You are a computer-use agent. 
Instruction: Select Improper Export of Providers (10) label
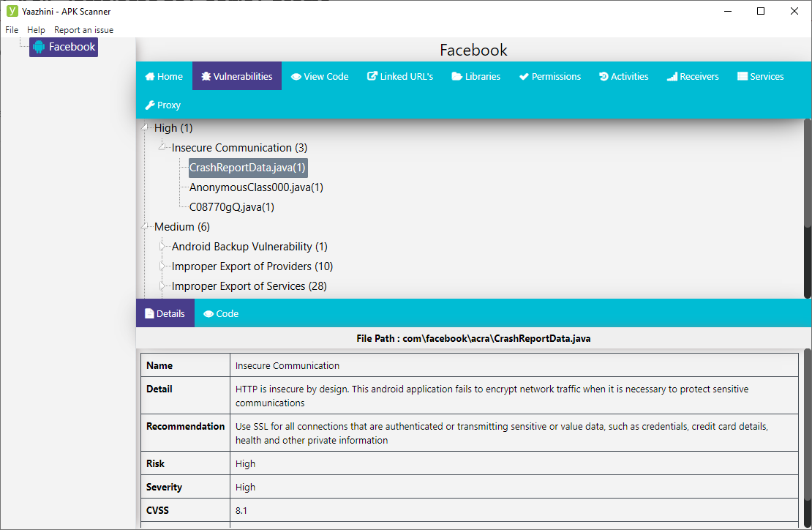(252, 266)
